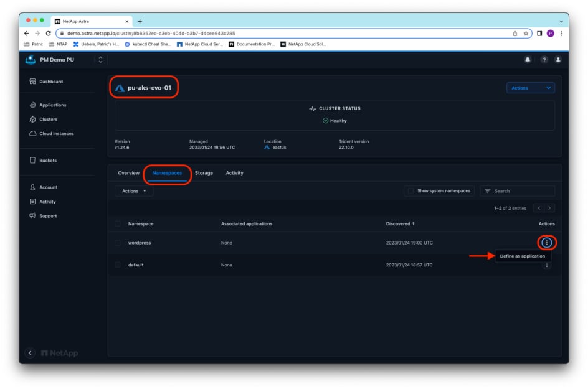Check the default namespace checkbox
Viewport: 588px width, 389px height.
tap(117, 265)
